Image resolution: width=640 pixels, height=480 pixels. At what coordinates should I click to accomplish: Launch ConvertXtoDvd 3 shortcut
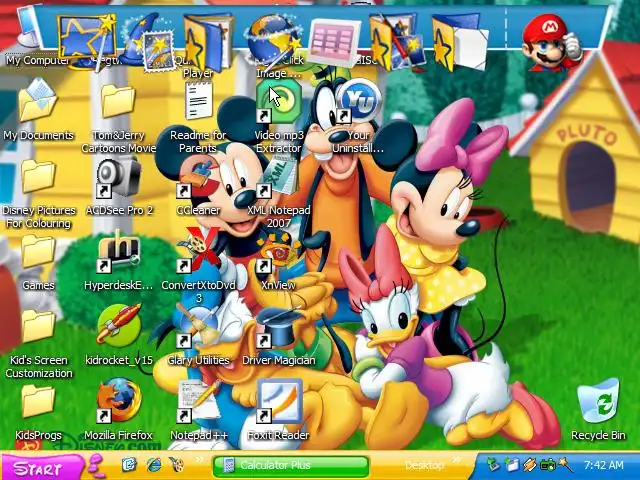pyautogui.click(x=198, y=250)
